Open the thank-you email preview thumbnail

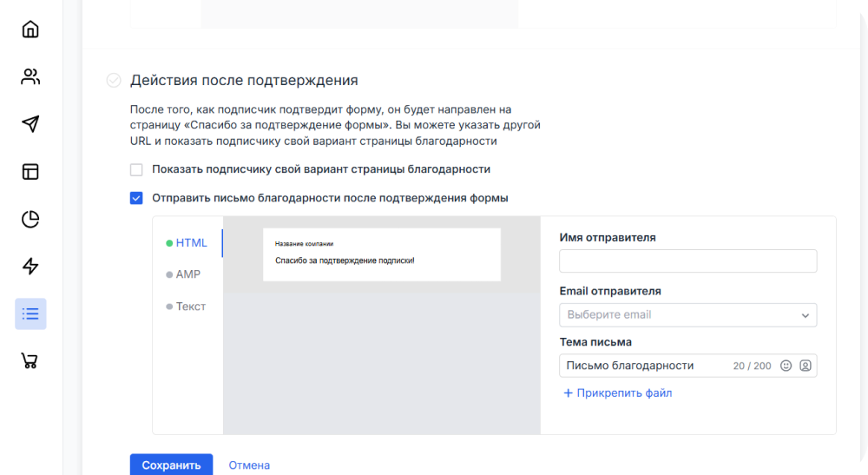pyautogui.click(x=382, y=254)
